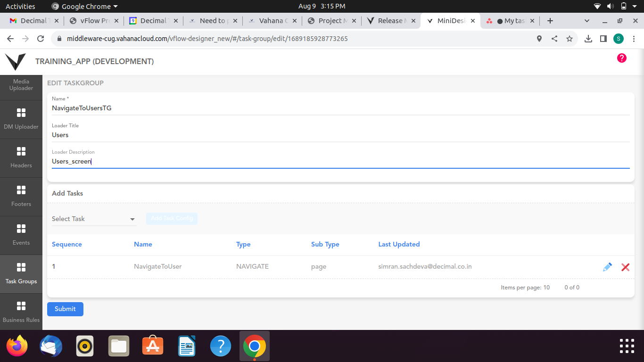This screenshot has height=362, width=644.
Task: Open Files from the dock
Action: click(x=119, y=346)
